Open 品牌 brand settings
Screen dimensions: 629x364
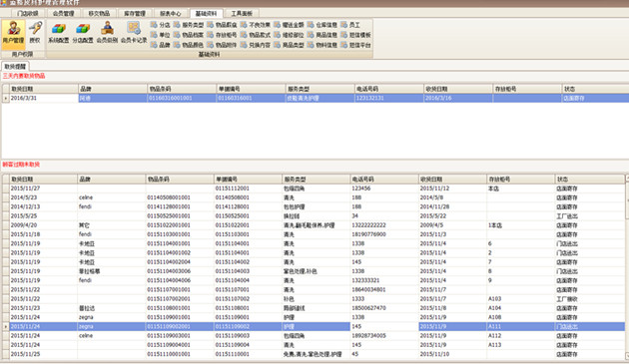click(x=161, y=45)
